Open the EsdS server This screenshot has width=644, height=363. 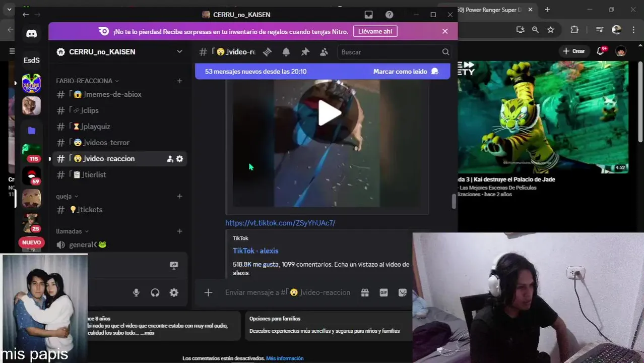pyautogui.click(x=31, y=60)
